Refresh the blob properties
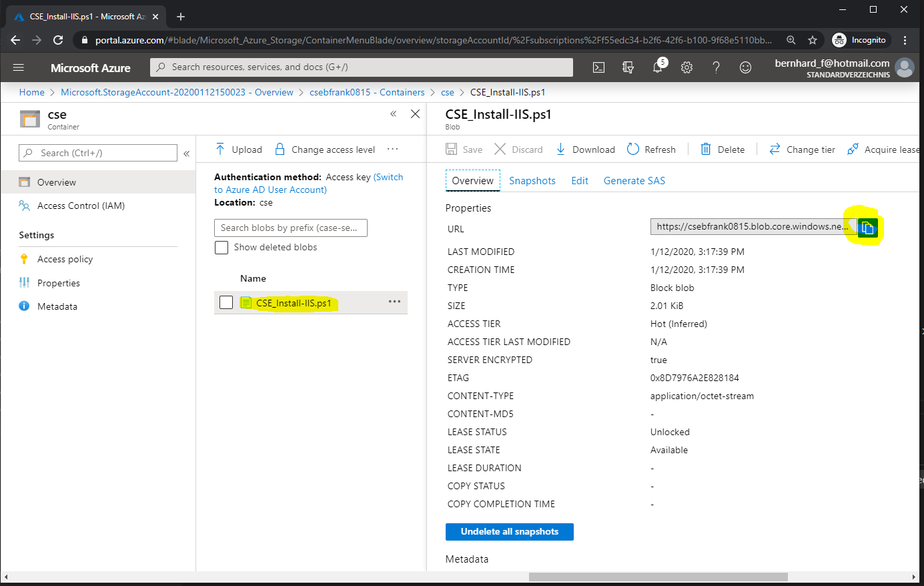The image size is (924, 586). [651, 149]
